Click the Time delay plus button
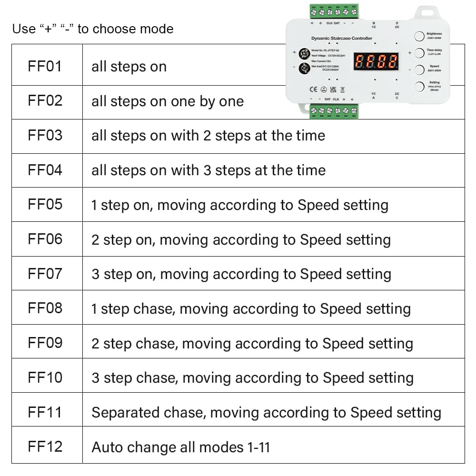The height and width of the screenshot is (476, 476). coord(419,53)
